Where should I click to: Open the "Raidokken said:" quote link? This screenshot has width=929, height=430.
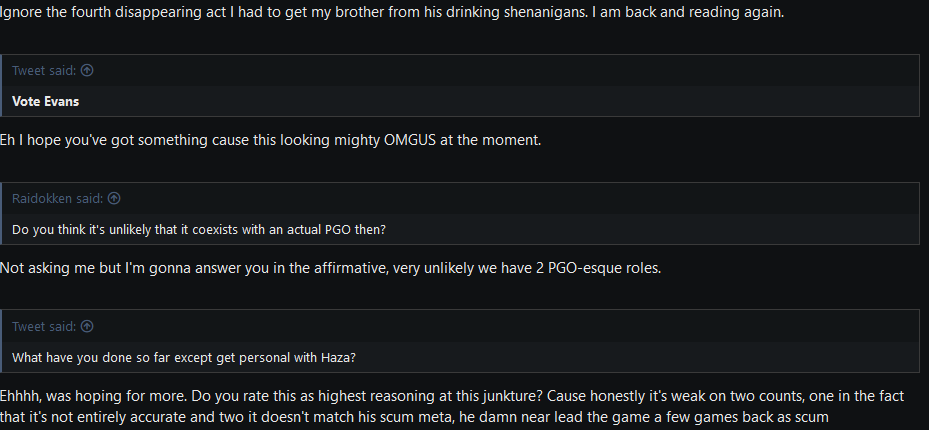[58, 198]
